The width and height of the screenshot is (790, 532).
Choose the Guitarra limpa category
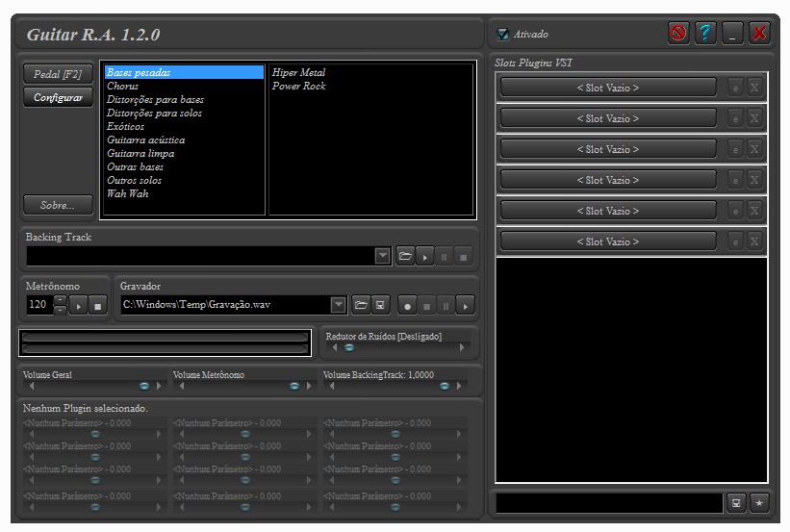click(x=184, y=153)
